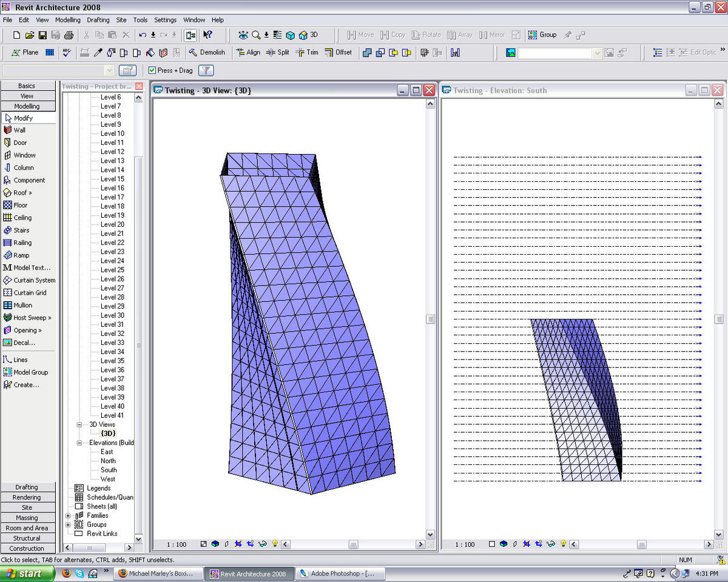Activate the Align tool
This screenshot has height=582, width=728.
248,53
